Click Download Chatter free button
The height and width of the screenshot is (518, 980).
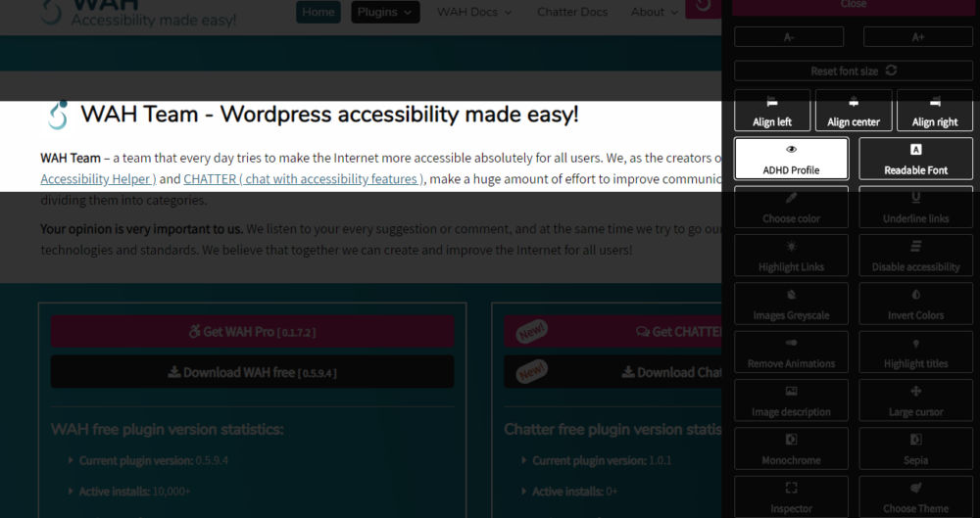pyautogui.click(x=613, y=372)
